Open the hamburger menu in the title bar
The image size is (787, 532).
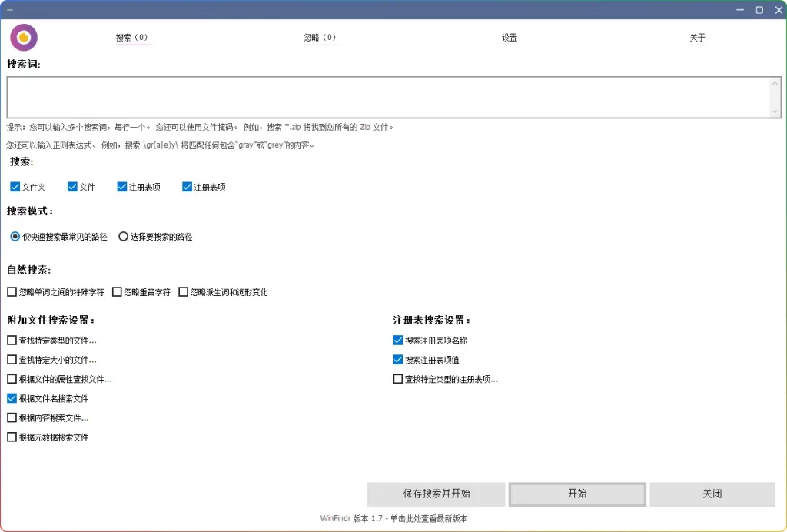10,10
